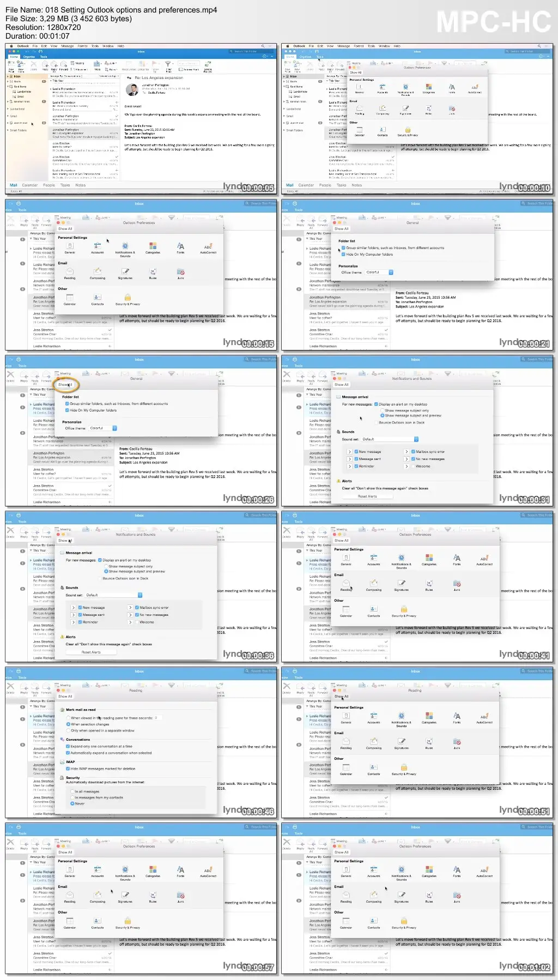Toggle 'New message' sound checkbox in 00:00:31 thumbnail
Viewport: 558px width, 980px height.
pyautogui.click(x=356, y=452)
